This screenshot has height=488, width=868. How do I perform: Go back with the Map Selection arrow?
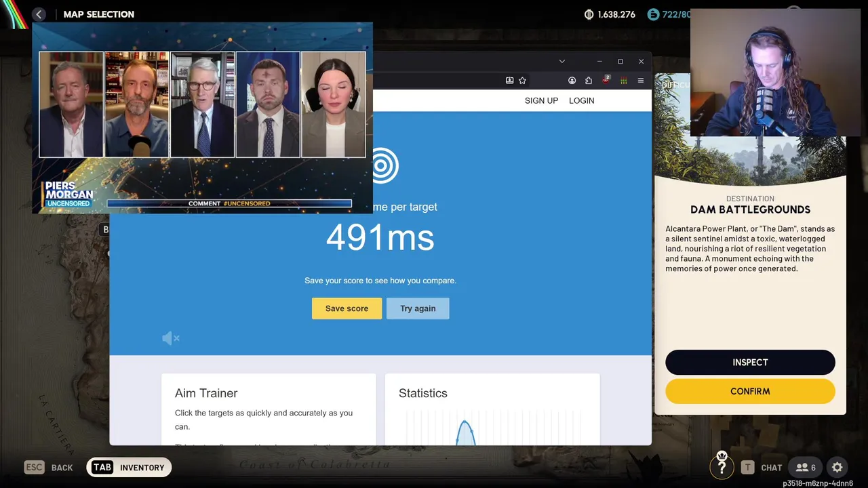click(x=39, y=14)
